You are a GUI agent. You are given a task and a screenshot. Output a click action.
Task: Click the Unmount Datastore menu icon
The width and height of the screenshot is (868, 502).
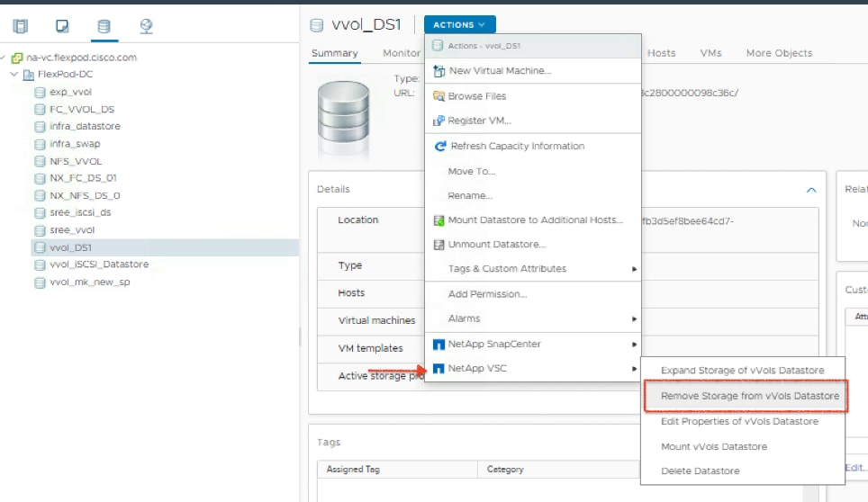[x=439, y=245]
